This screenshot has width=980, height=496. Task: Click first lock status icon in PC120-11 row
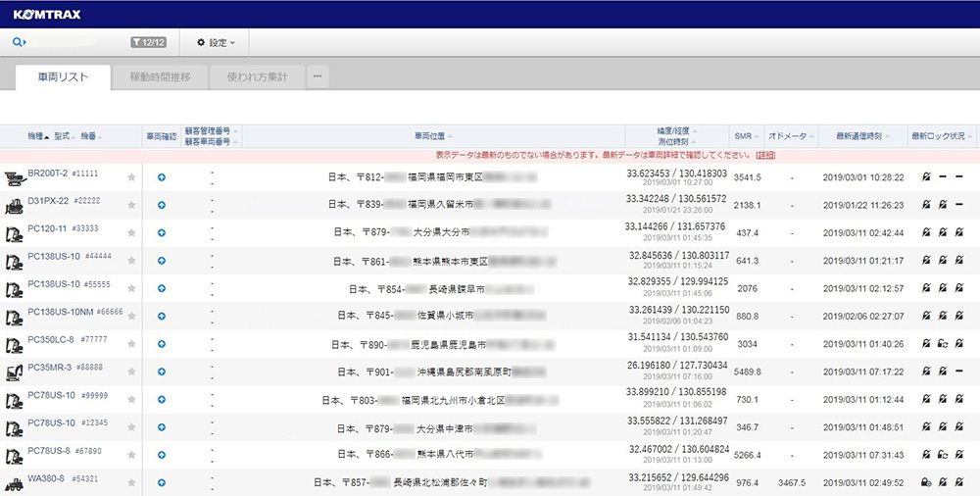click(926, 233)
